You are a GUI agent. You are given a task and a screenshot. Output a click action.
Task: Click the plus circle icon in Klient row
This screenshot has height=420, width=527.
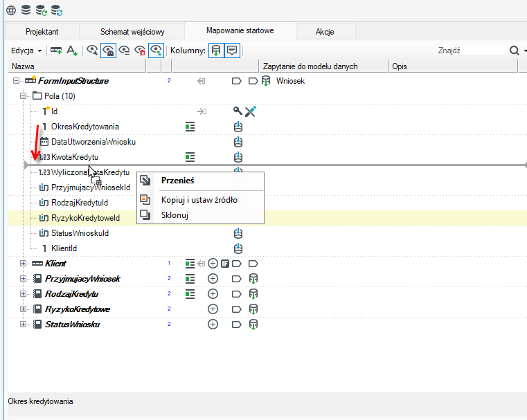[x=213, y=264]
